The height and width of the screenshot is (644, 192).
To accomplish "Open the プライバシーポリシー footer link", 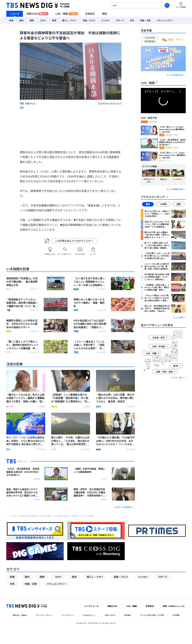I will point(44,615).
